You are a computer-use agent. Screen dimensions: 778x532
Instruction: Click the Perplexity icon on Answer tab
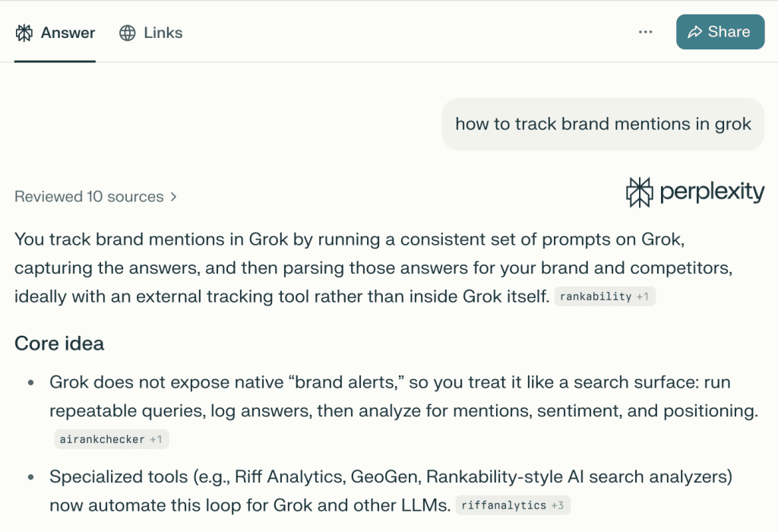24,33
